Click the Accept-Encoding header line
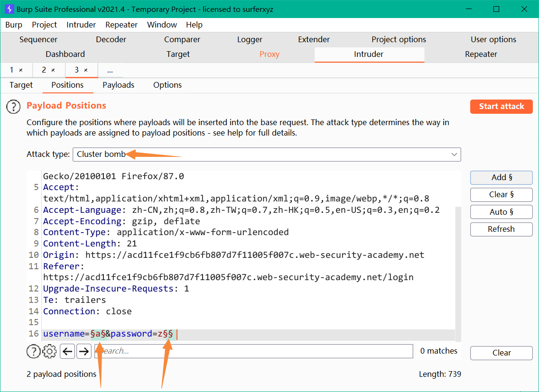This screenshot has height=392, width=539. click(121, 221)
